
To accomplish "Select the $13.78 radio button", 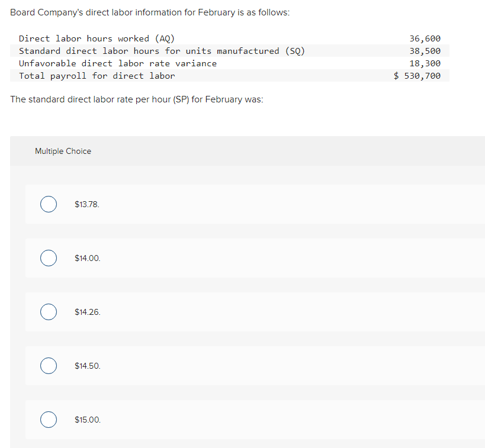I will click(x=49, y=204).
